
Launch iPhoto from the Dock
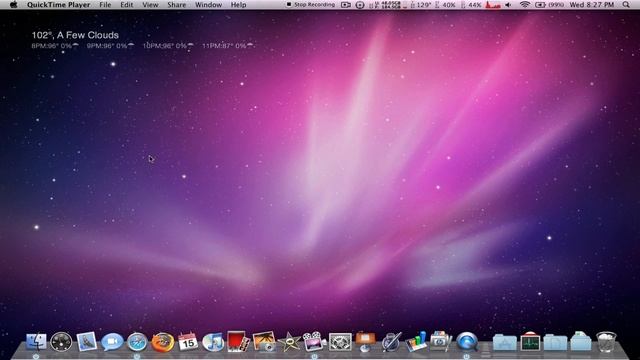click(264, 342)
